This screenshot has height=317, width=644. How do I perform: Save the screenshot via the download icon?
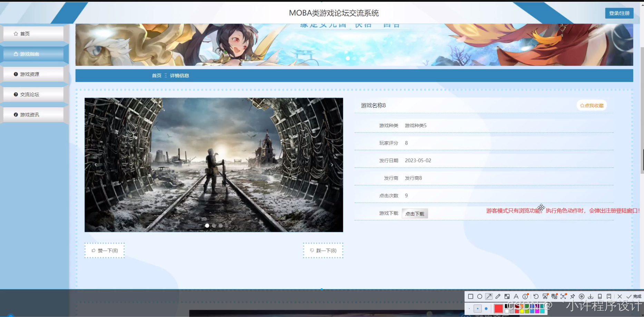click(591, 297)
